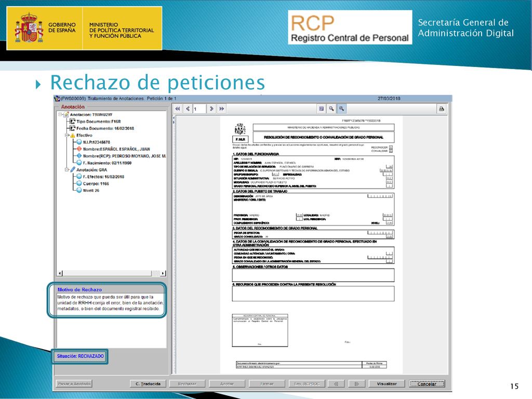Collapse the Anotacion T9WHU2YF root node
Image resolution: width=532 pixels, height=399 pixels.
[60, 115]
